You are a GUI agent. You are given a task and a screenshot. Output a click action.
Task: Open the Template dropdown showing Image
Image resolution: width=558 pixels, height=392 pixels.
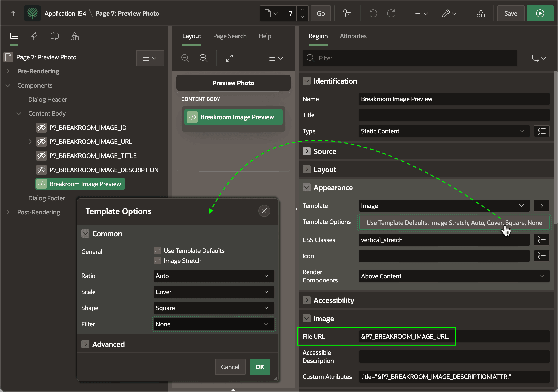tap(444, 206)
